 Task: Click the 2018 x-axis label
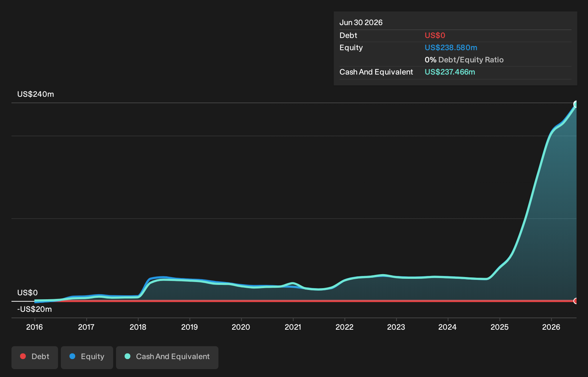point(138,327)
